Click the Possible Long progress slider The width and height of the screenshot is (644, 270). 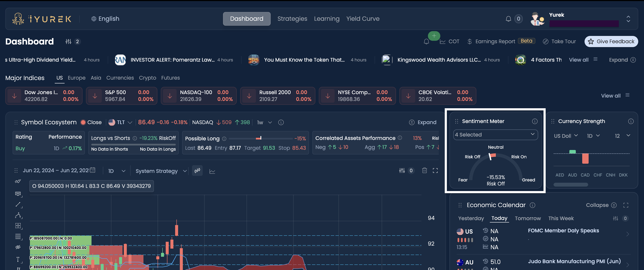coord(260,138)
